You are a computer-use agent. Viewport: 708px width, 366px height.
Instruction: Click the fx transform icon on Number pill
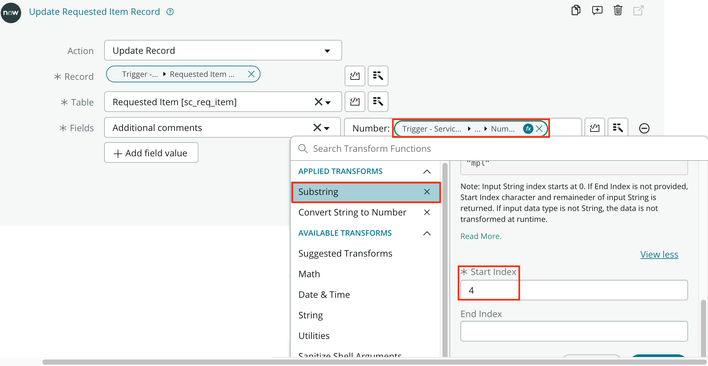coord(528,129)
